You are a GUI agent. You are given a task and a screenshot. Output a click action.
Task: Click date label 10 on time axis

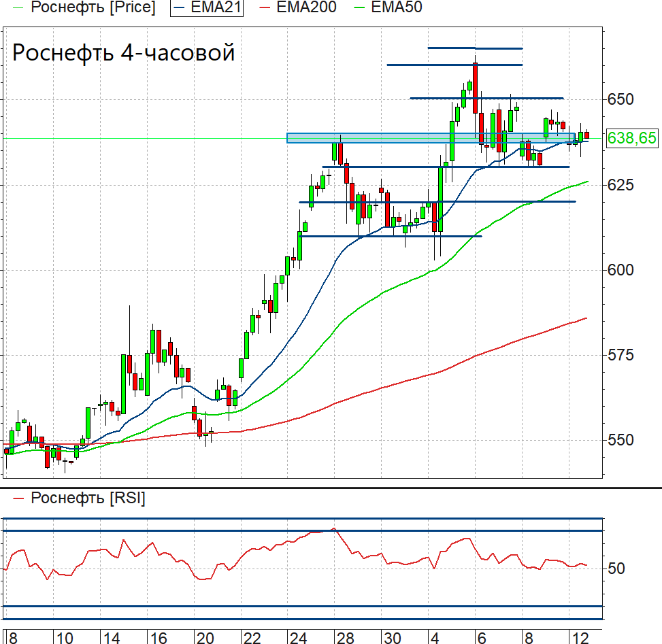pos(65,638)
